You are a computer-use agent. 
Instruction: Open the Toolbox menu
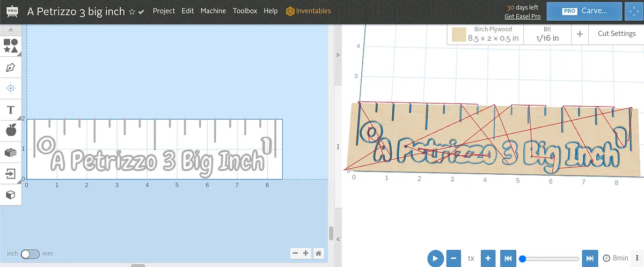(x=245, y=11)
